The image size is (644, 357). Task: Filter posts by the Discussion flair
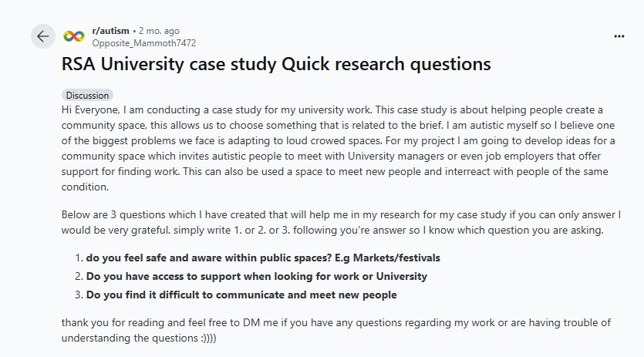[x=87, y=96]
